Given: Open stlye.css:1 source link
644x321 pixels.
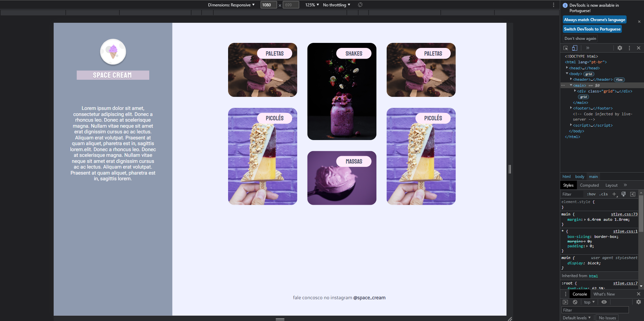Looking at the screenshot, I should coord(625,231).
